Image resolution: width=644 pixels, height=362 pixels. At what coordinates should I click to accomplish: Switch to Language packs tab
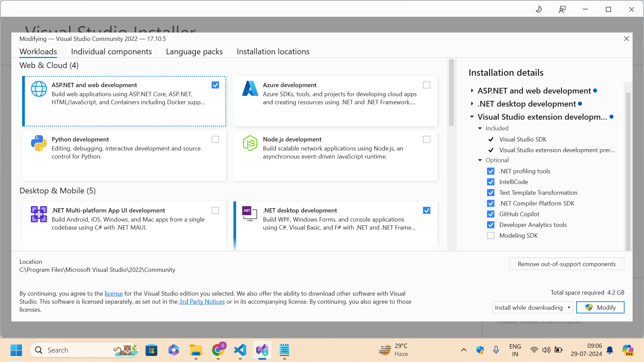194,52
